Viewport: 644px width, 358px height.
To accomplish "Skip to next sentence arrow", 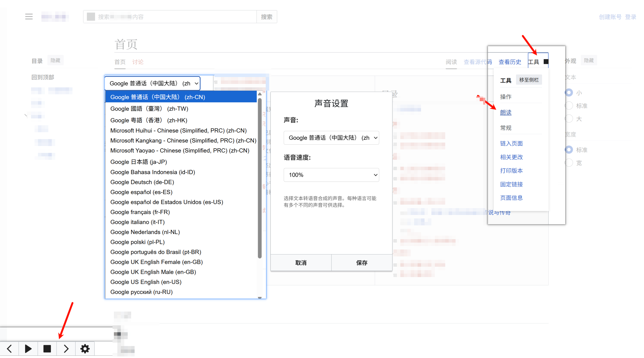I will tap(66, 349).
